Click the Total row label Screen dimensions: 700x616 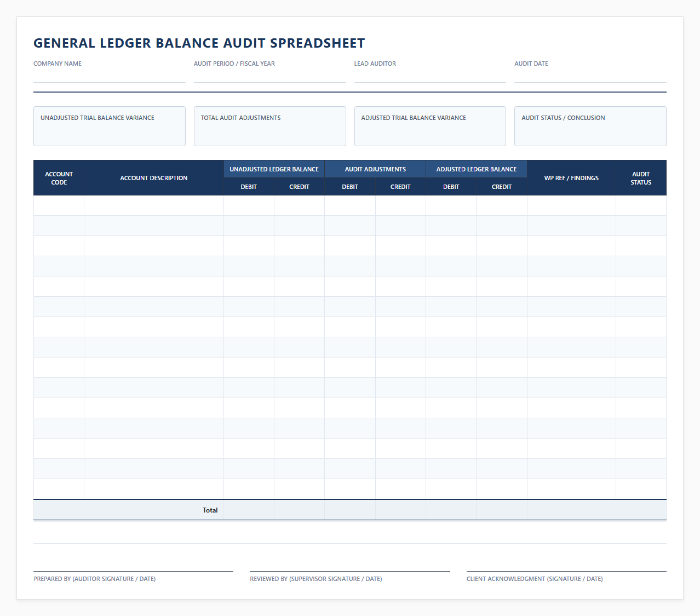[210, 510]
